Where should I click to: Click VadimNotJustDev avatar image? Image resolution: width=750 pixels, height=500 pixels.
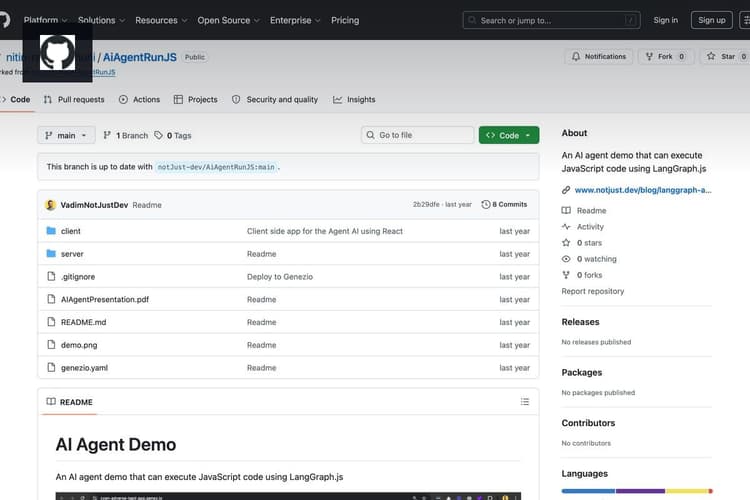point(51,205)
